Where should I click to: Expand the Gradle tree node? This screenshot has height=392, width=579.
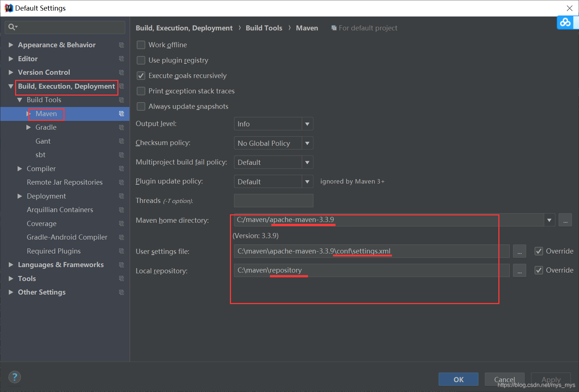tap(29, 127)
